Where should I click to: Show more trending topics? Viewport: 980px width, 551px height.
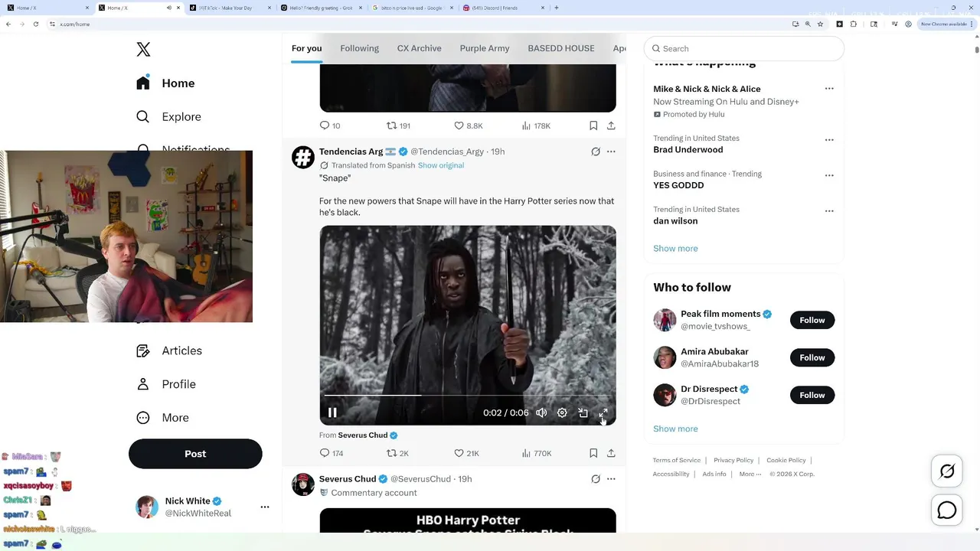click(675, 248)
